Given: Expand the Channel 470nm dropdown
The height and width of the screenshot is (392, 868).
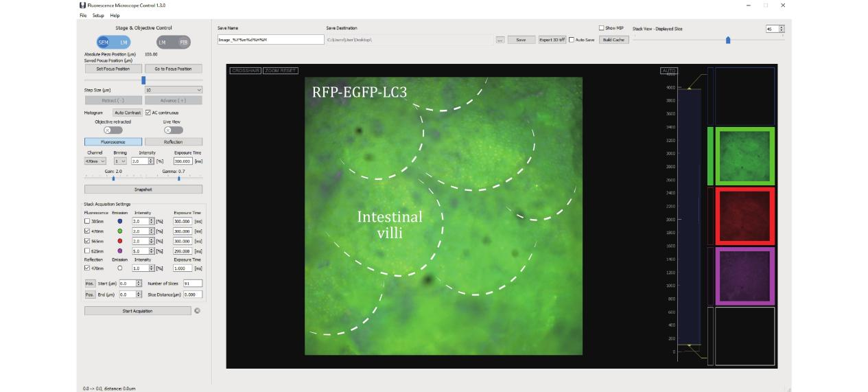Looking at the screenshot, I should 95,161.
